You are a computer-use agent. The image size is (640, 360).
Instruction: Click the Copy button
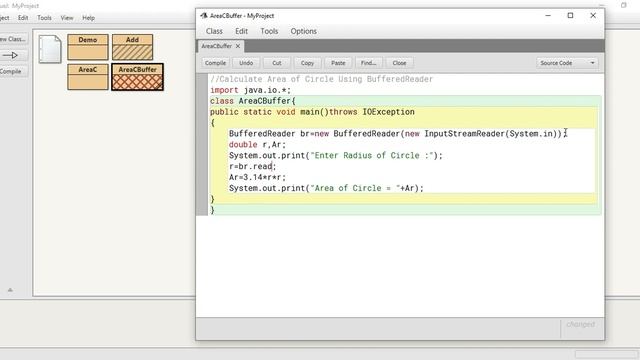coord(307,63)
